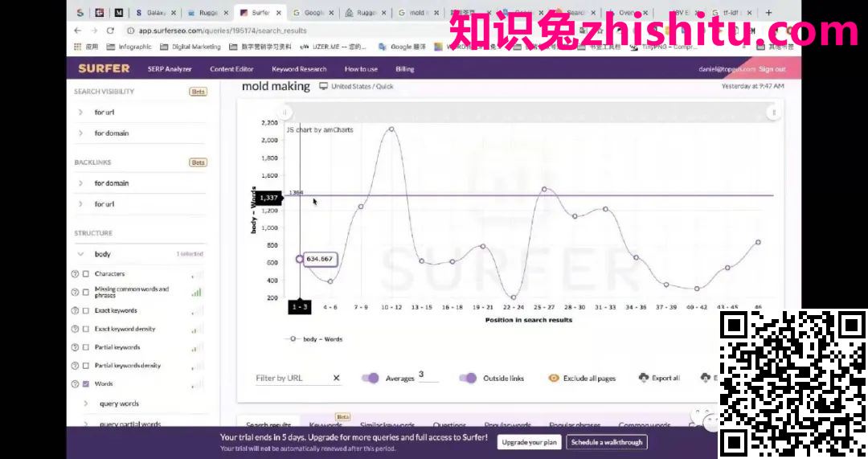868x459 pixels.
Task: Open help icon beside Partial keywords
Action: point(76,347)
